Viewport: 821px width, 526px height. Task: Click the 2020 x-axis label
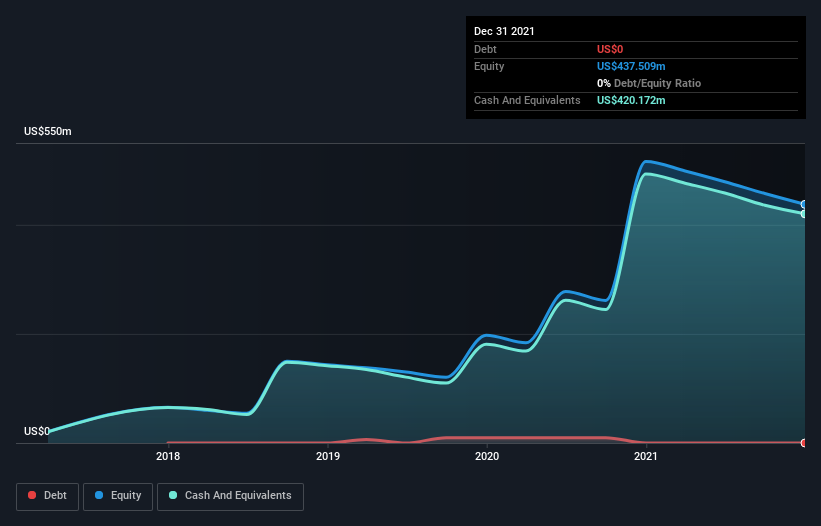487,456
